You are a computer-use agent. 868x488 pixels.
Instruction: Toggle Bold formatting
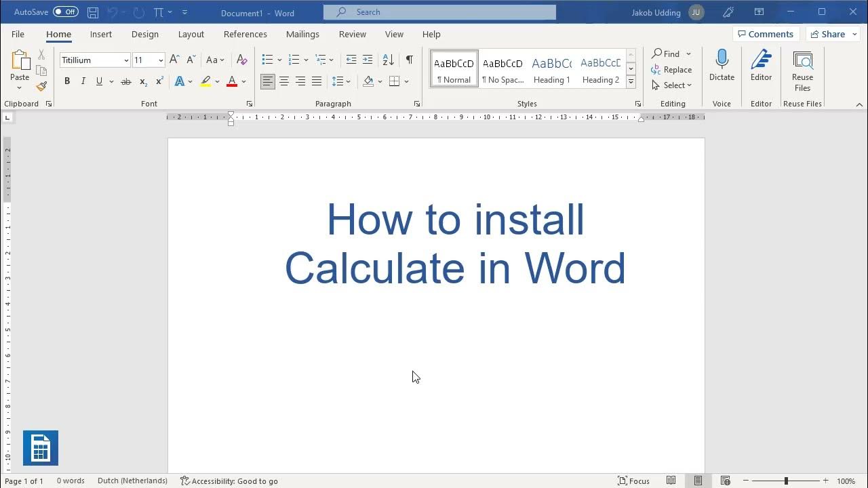67,81
